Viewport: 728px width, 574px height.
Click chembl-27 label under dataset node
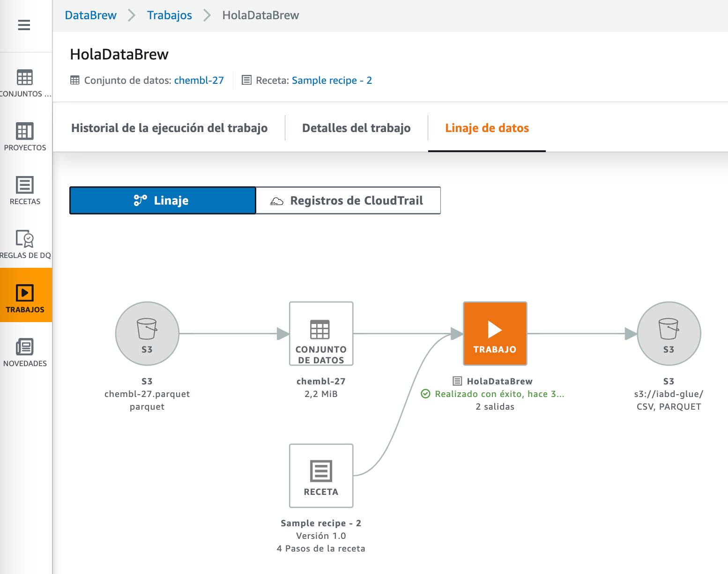[x=321, y=381]
